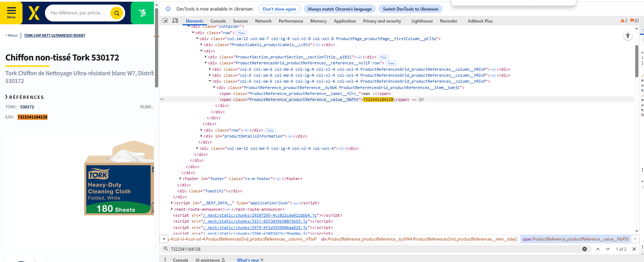Image resolution: width=644 pixels, height=262 pixels.
Task: Click the DevTools search input with 7322541184128
Action: 374,249
